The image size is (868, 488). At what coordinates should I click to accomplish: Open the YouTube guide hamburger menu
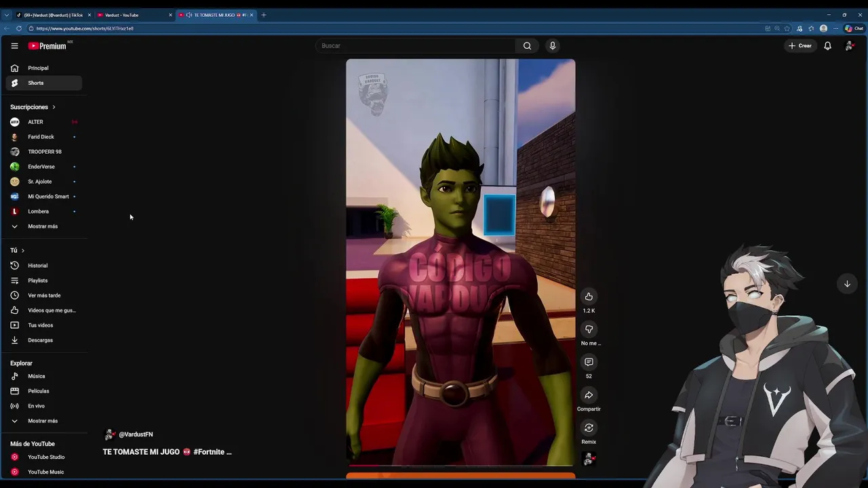tap(14, 45)
